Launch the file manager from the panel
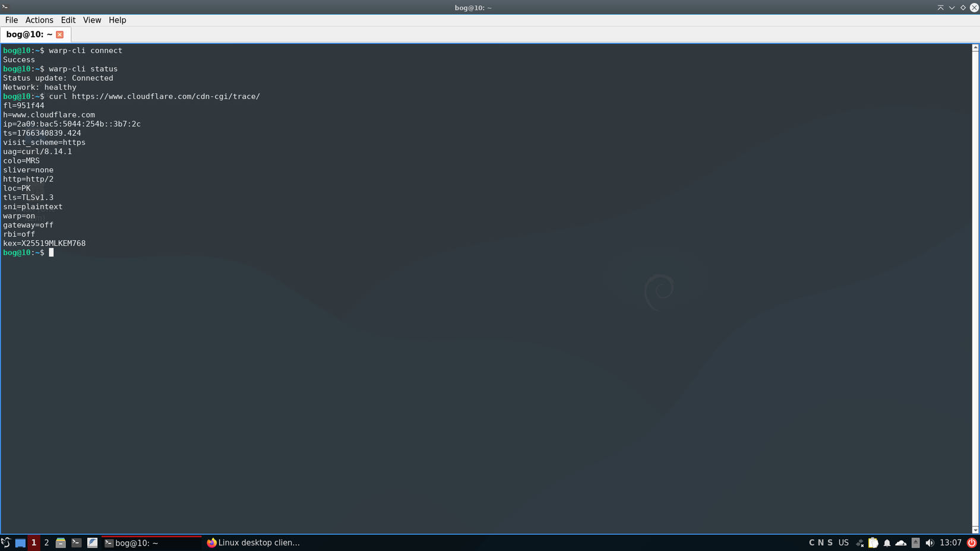 tap(61, 543)
